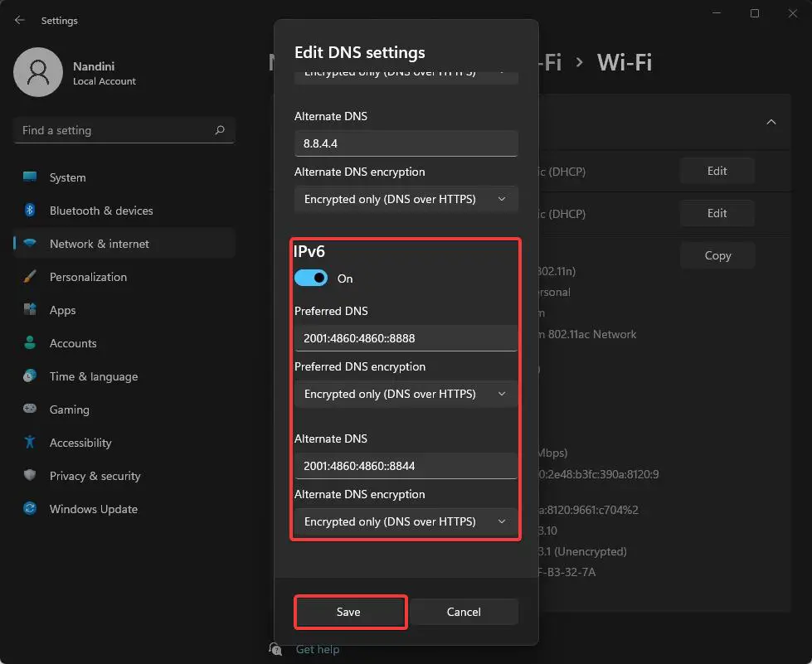Go back with the Settings back arrow
This screenshot has height=664, width=812.
tap(20, 20)
